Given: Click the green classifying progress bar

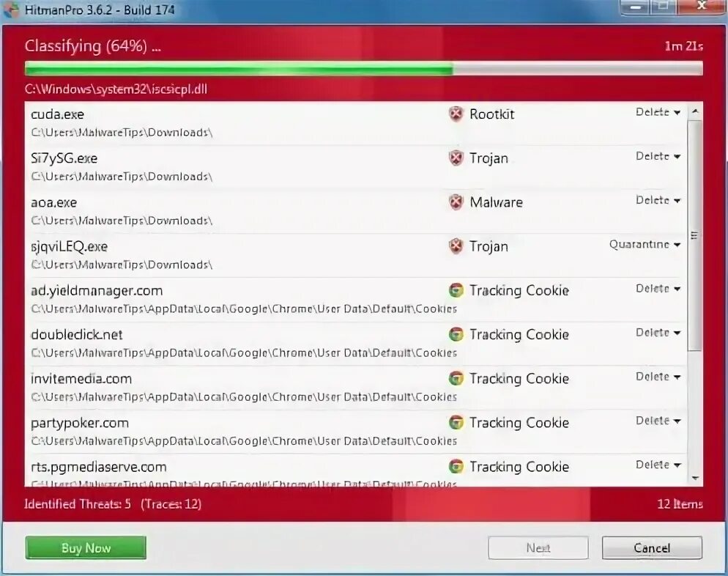Looking at the screenshot, I should 363,69.
